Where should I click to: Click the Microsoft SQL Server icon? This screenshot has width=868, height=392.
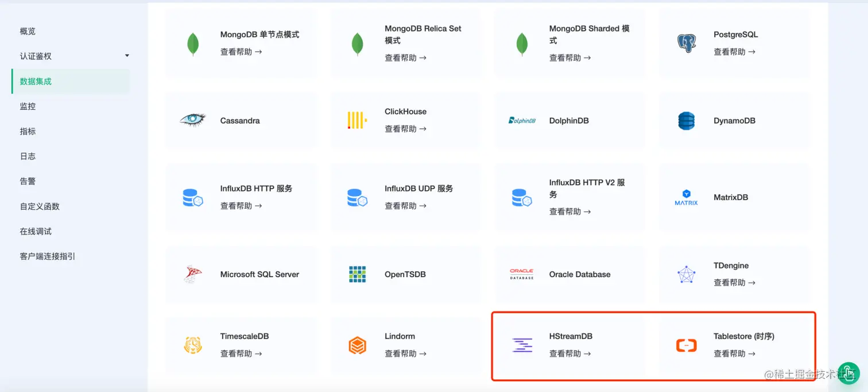click(193, 274)
